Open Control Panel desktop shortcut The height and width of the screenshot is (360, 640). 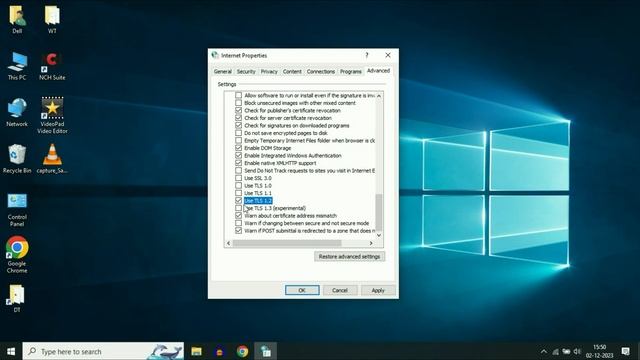[17, 210]
